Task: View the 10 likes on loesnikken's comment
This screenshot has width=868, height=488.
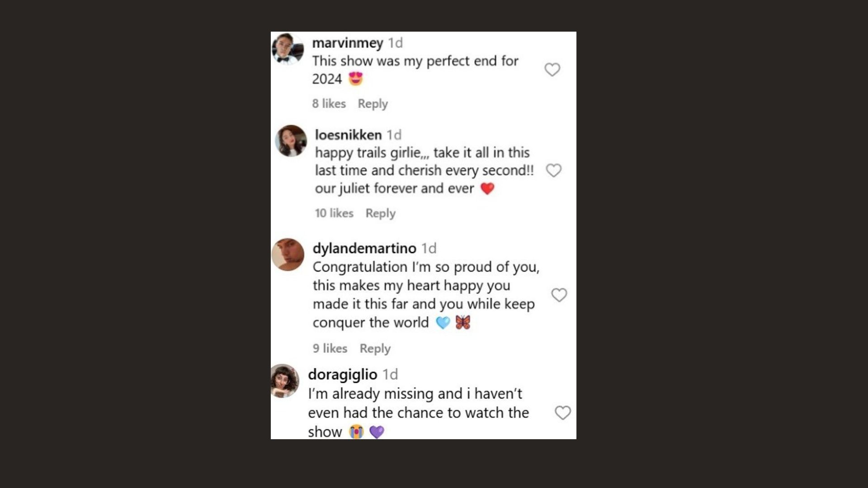Action: click(x=334, y=213)
